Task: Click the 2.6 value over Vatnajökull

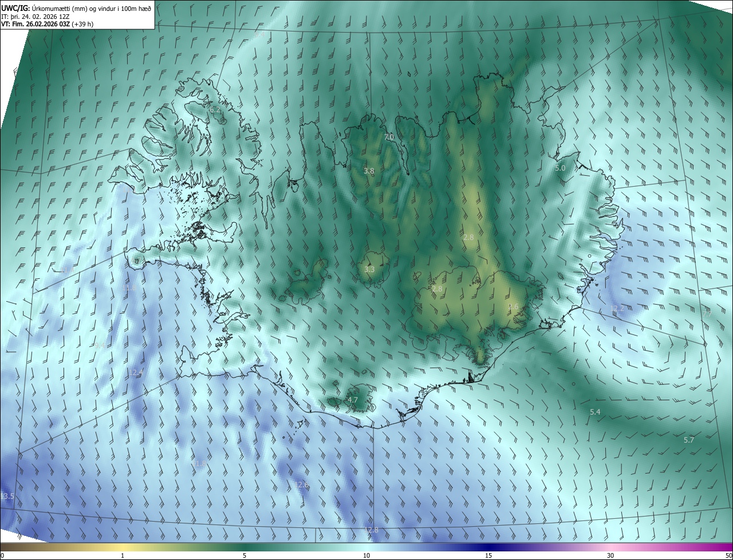Action: pos(513,307)
